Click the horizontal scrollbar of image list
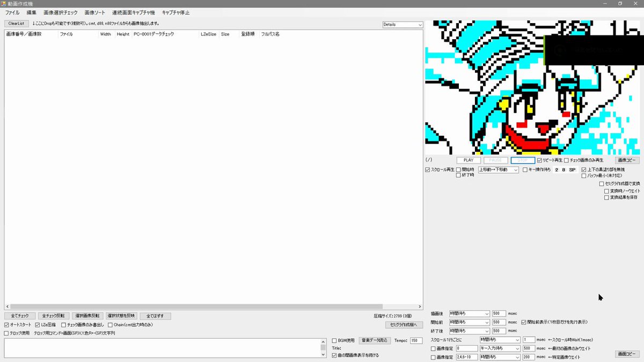The width and height of the screenshot is (644, 362). click(x=214, y=306)
